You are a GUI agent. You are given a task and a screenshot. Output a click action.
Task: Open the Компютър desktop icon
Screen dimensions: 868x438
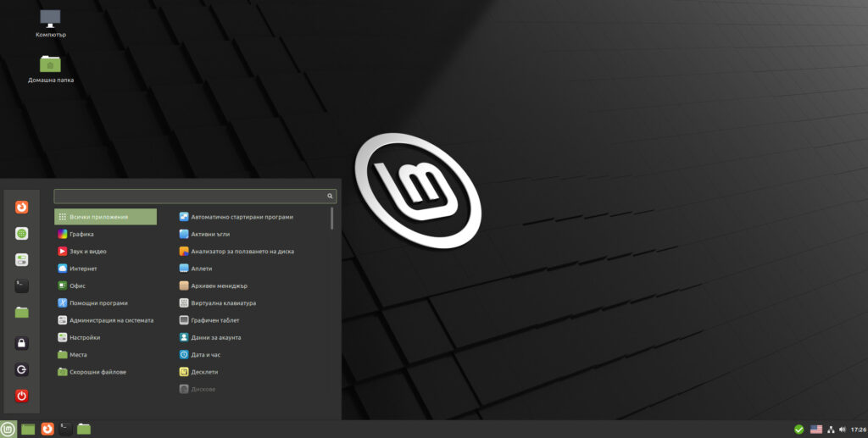50,25
